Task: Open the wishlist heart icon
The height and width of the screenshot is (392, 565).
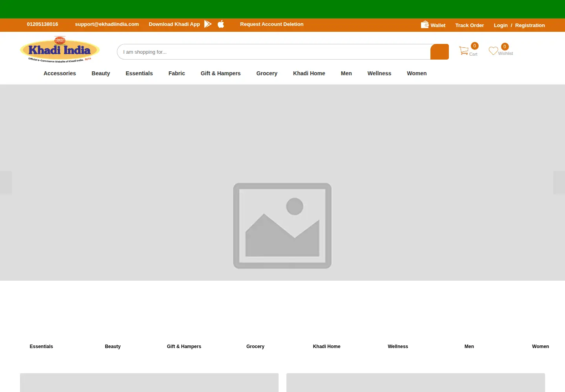Action: tap(493, 51)
